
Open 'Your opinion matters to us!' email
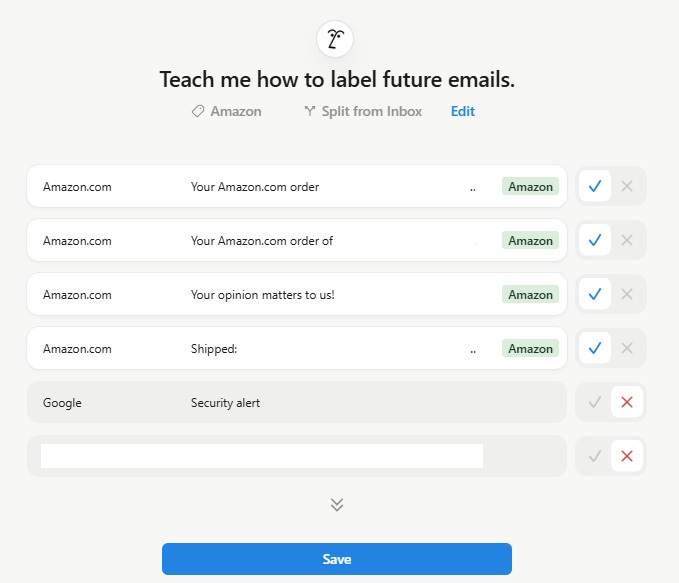coord(297,294)
